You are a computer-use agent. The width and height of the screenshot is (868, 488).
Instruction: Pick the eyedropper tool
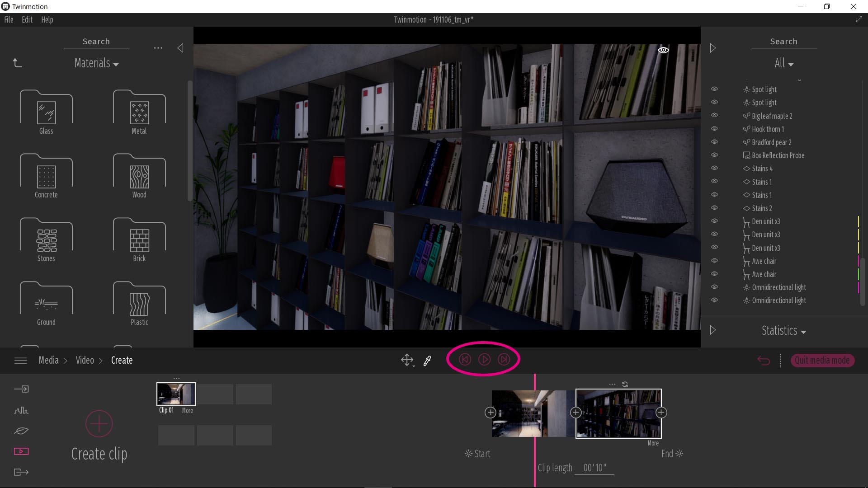tap(427, 361)
